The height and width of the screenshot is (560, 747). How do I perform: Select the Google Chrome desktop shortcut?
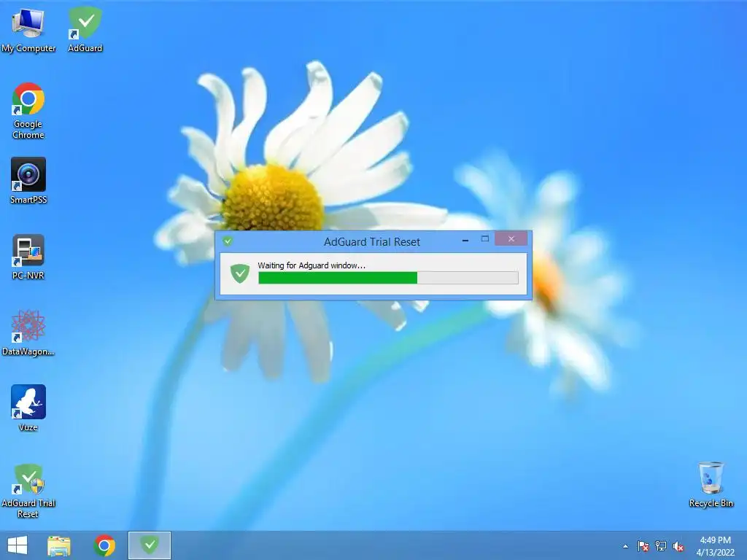(x=28, y=111)
